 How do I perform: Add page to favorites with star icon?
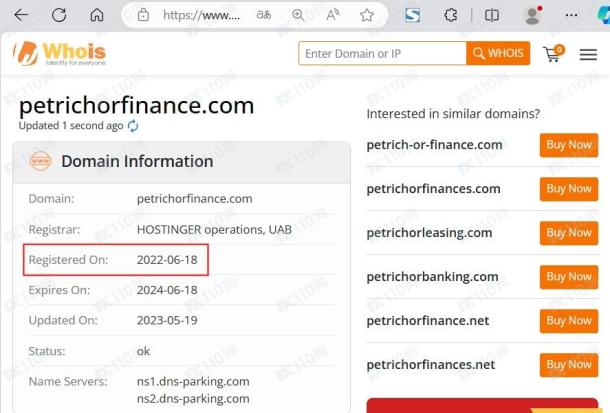point(366,15)
